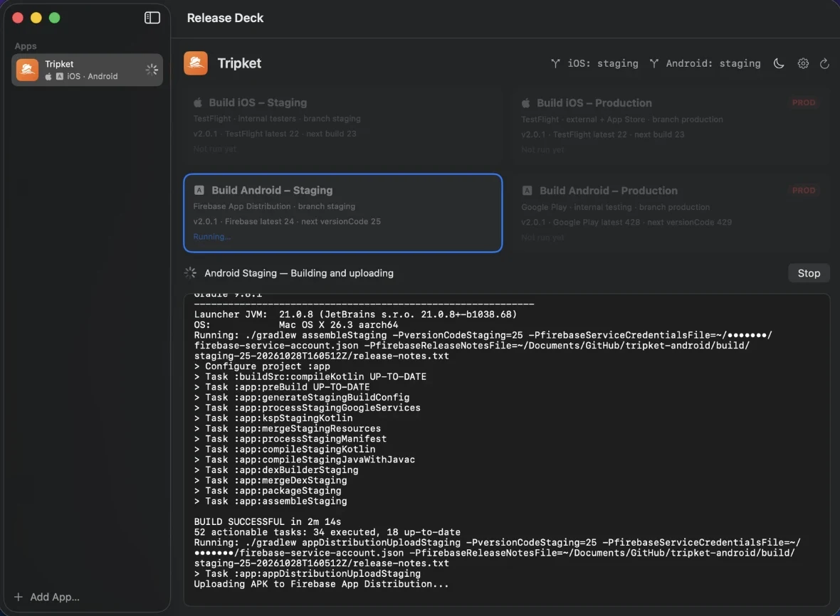Click 'BUILD SUCCESSFUL in 2m 14s' log line
The height and width of the screenshot is (616, 840).
(x=268, y=521)
